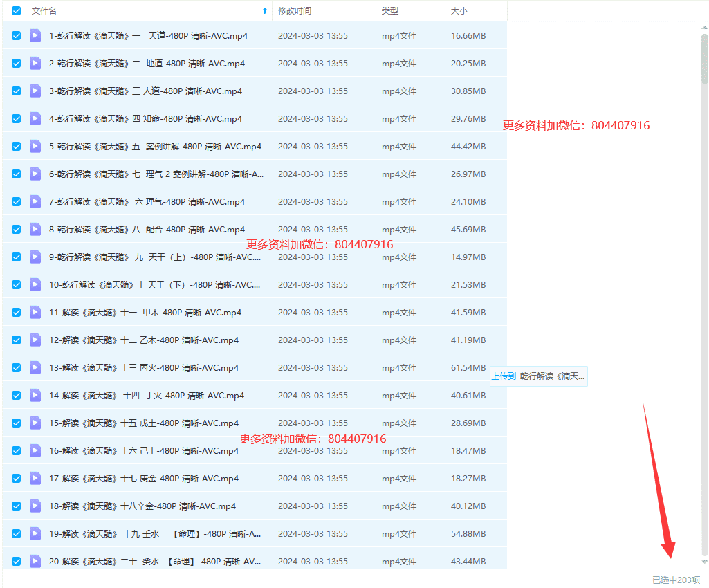
Task: Click video icon for file 1-乾行解读 天道
Action: point(35,36)
